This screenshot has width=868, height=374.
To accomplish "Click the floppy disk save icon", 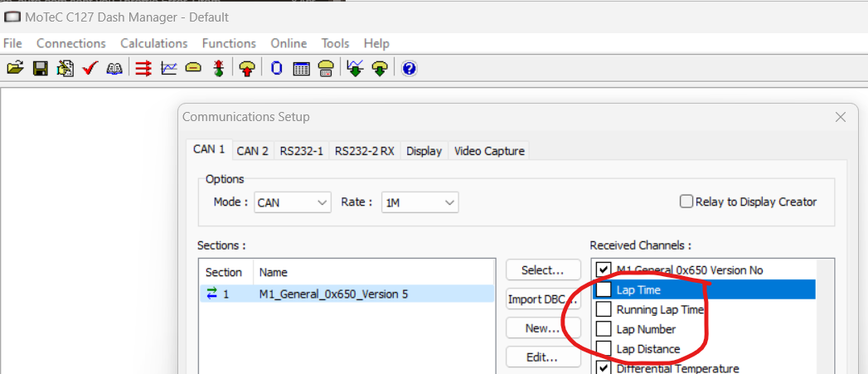I will (40, 69).
